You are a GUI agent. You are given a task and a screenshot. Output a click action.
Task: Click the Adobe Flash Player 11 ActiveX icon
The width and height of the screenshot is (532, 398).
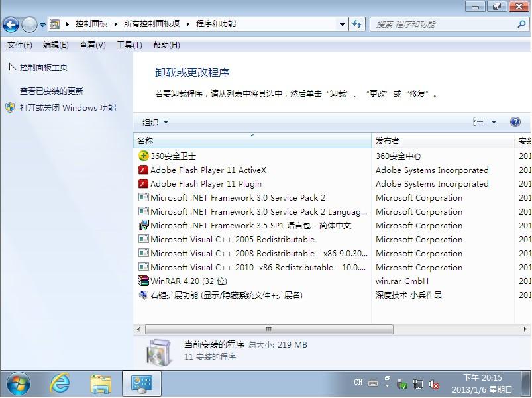[x=143, y=170]
